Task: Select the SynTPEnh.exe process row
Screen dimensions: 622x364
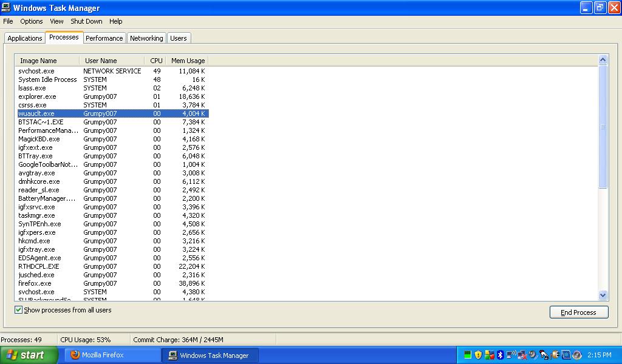Action: coord(112,224)
